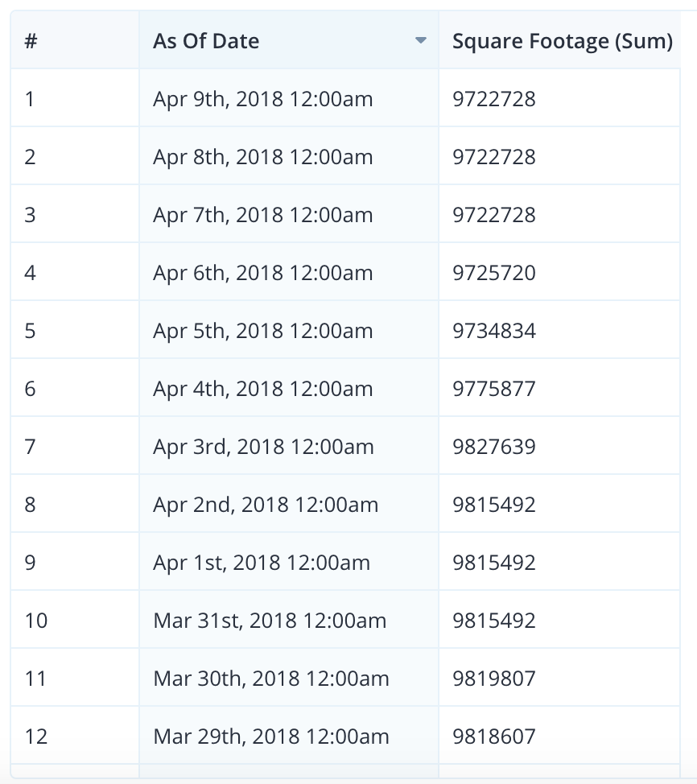Toggle descending sort on As Of Date column
Image resolution: width=697 pixels, height=784 pixels.
point(422,40)
